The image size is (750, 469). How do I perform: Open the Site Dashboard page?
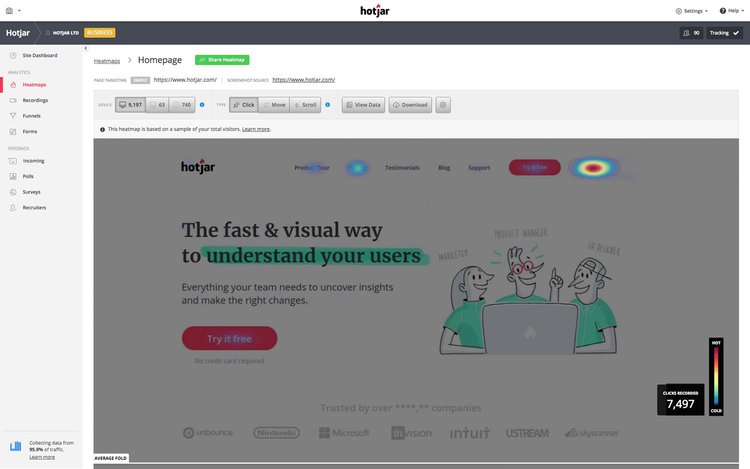pyautogui.click(x=40, y=55)
